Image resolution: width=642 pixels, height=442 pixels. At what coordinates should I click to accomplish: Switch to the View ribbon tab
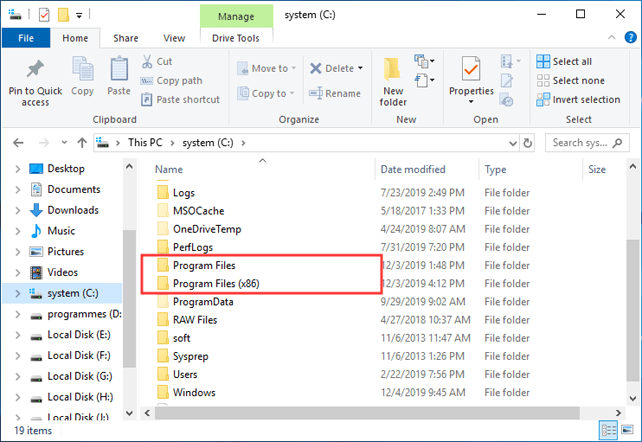coord(174,38)
